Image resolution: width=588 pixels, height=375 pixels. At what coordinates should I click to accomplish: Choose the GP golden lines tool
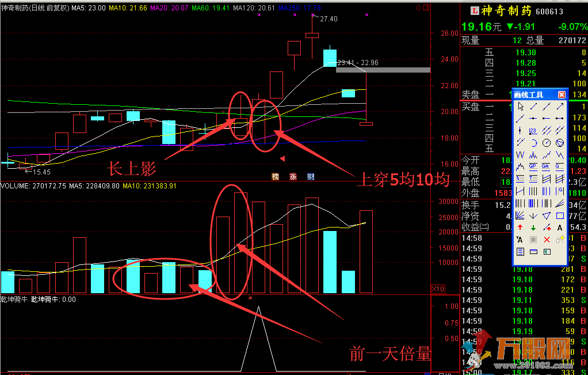point(533,166)
